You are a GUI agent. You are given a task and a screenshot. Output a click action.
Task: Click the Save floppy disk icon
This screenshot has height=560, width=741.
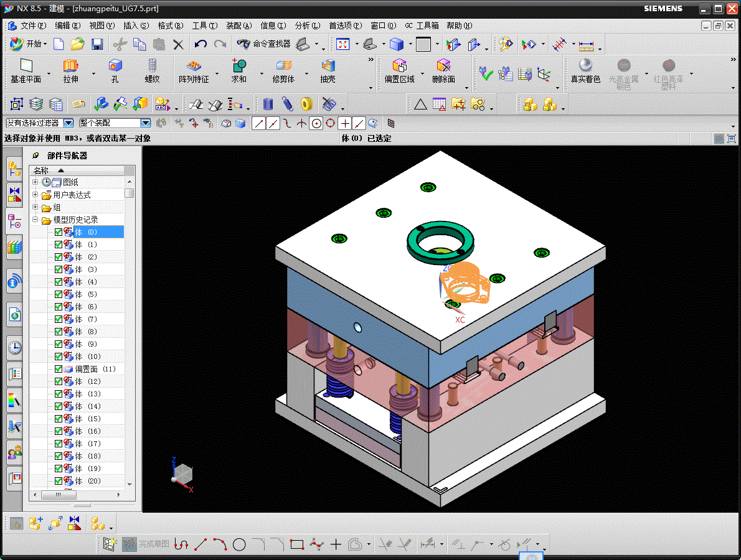pyautogui.click(x=97, y=44)
